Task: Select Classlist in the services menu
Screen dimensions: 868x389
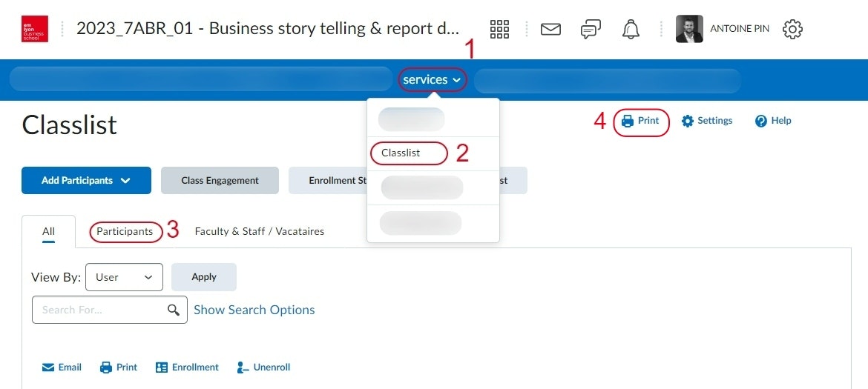Action: pyautogui.click(x=401, y=153)
